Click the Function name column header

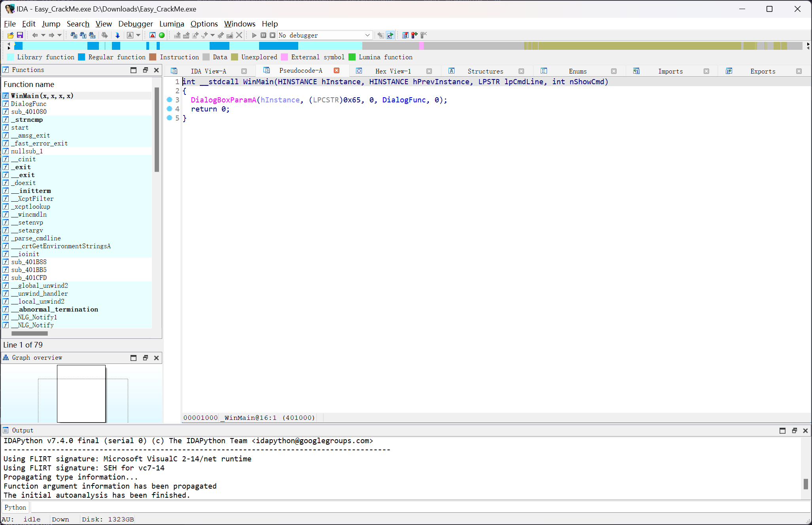pyautogui.click(x=77, y=84)
